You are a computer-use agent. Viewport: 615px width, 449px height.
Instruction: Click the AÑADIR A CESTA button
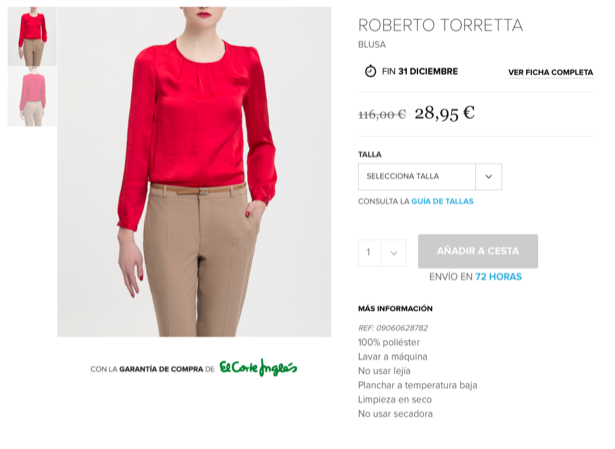point(478,251)
